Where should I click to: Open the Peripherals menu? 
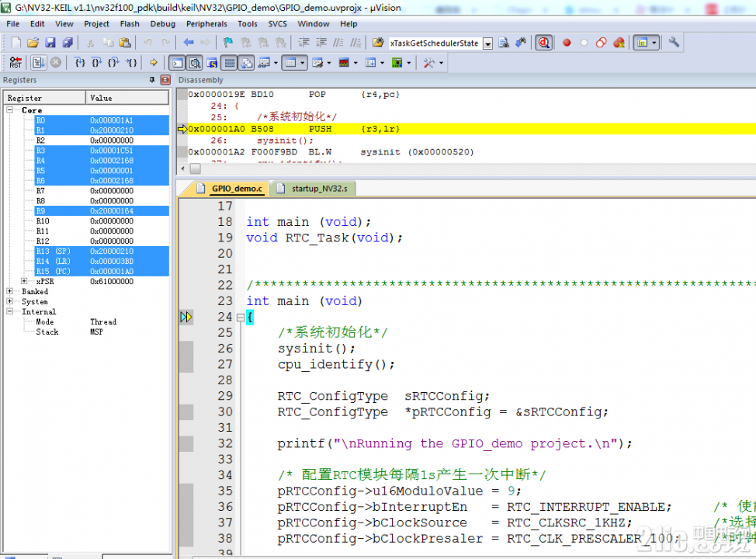tap(206, 23)
